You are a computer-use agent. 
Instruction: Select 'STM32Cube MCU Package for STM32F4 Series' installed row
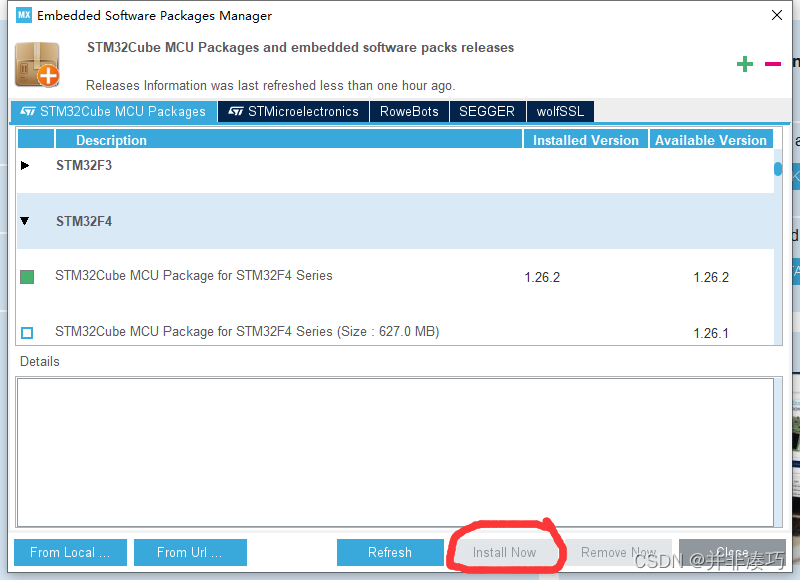coord(395,276)
